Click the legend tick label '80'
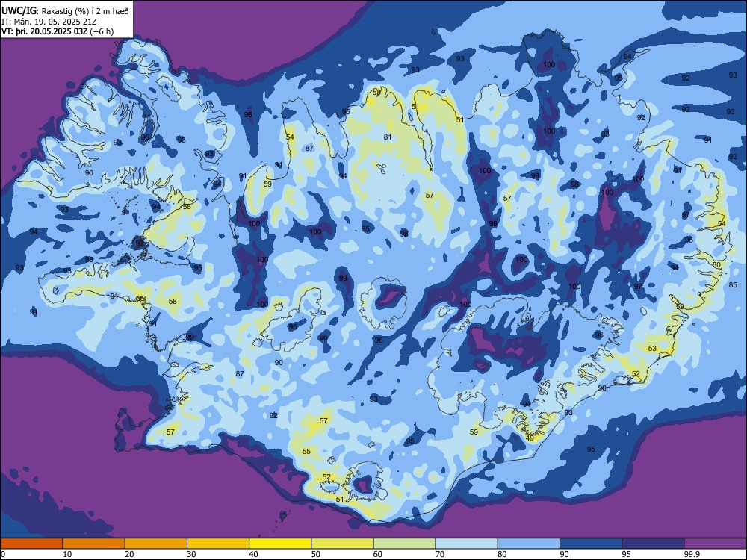 coord(502,554)
